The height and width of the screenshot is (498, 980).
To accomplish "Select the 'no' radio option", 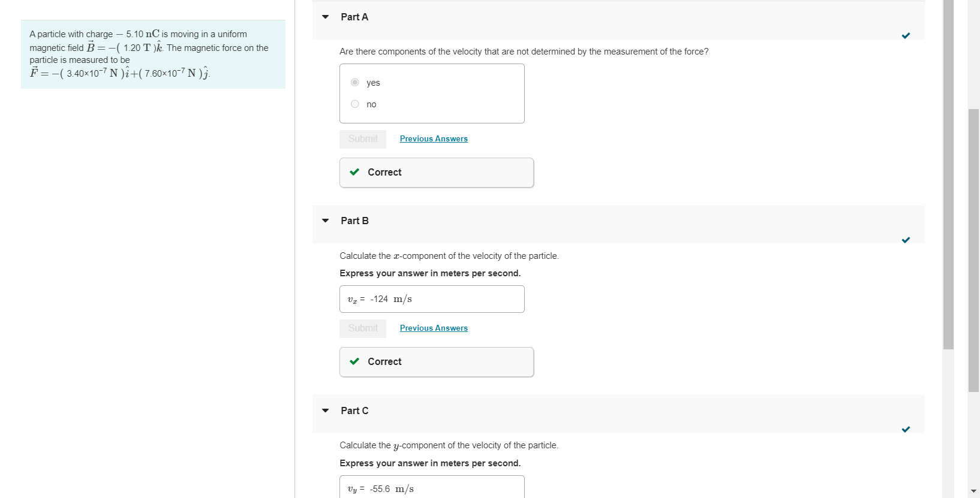I will 355,104.
